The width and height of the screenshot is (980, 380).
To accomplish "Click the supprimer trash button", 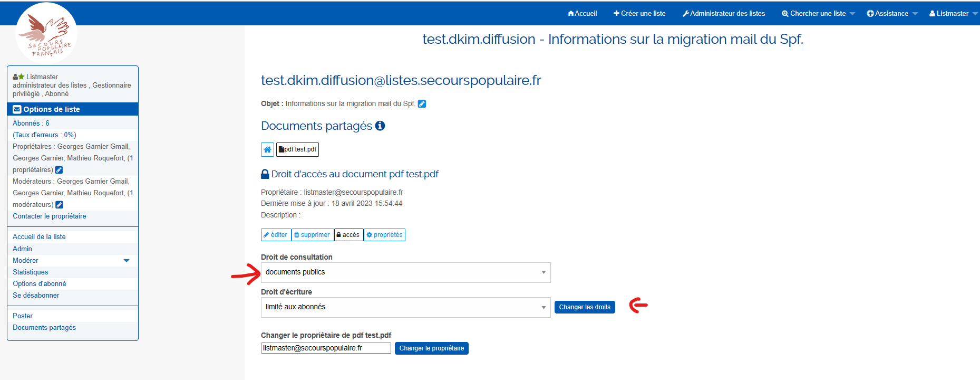I will pyautogui.click(x=312, y=235).
